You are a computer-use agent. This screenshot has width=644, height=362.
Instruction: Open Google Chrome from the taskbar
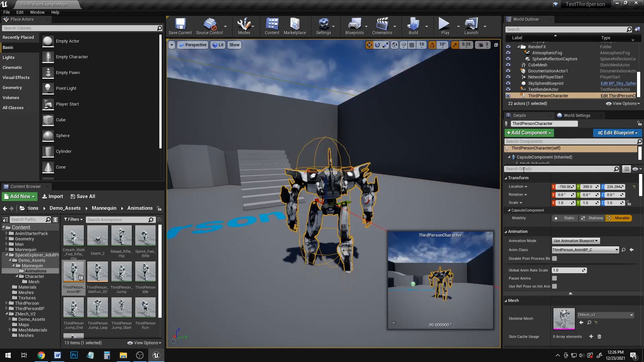point(41,355)
